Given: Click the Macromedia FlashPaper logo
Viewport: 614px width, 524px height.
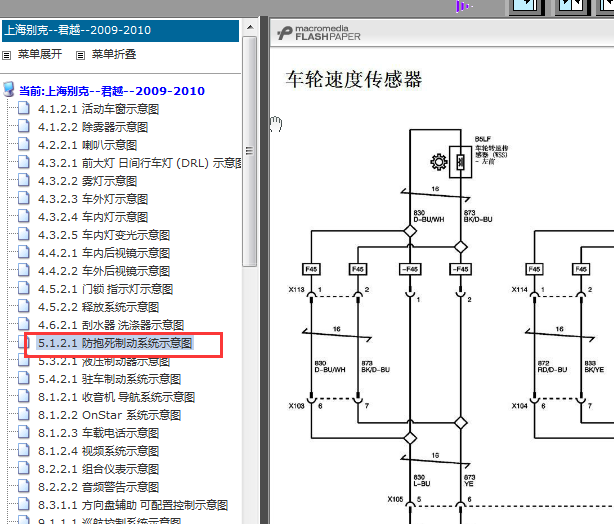Looking at the screenshot, I should pos(319,33).
